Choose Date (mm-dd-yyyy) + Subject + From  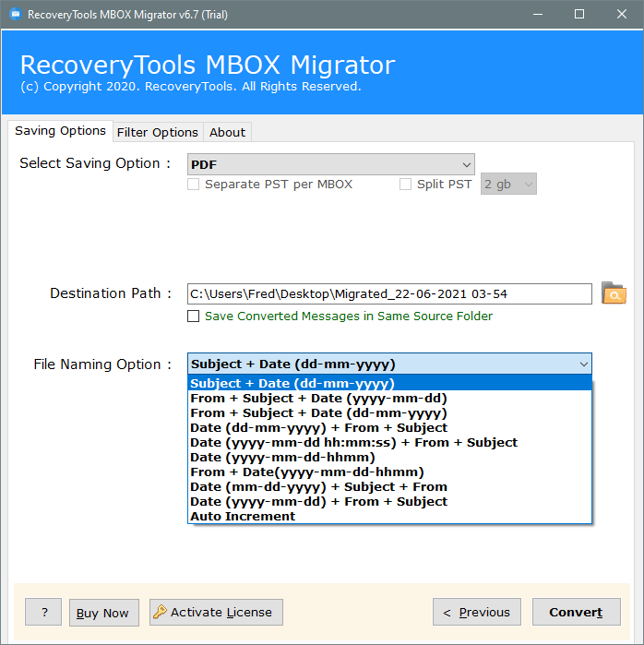click(x=389, y=487)
